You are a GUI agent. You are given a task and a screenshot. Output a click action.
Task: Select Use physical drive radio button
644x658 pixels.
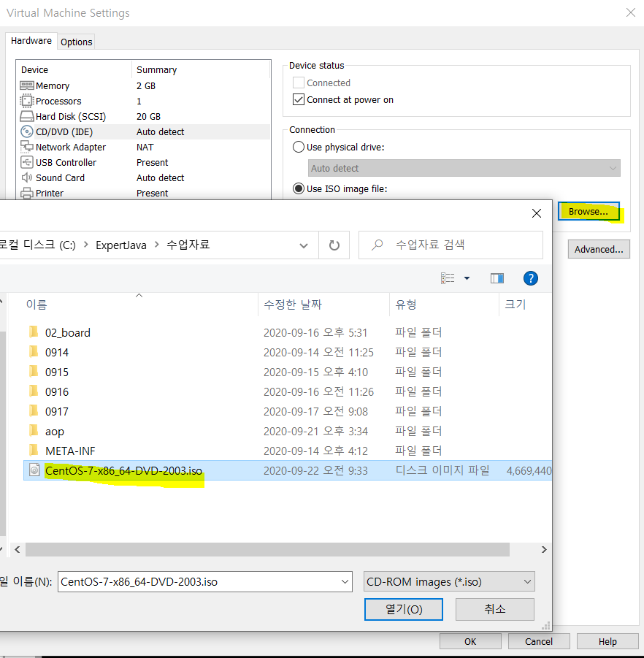pos(299,147)
